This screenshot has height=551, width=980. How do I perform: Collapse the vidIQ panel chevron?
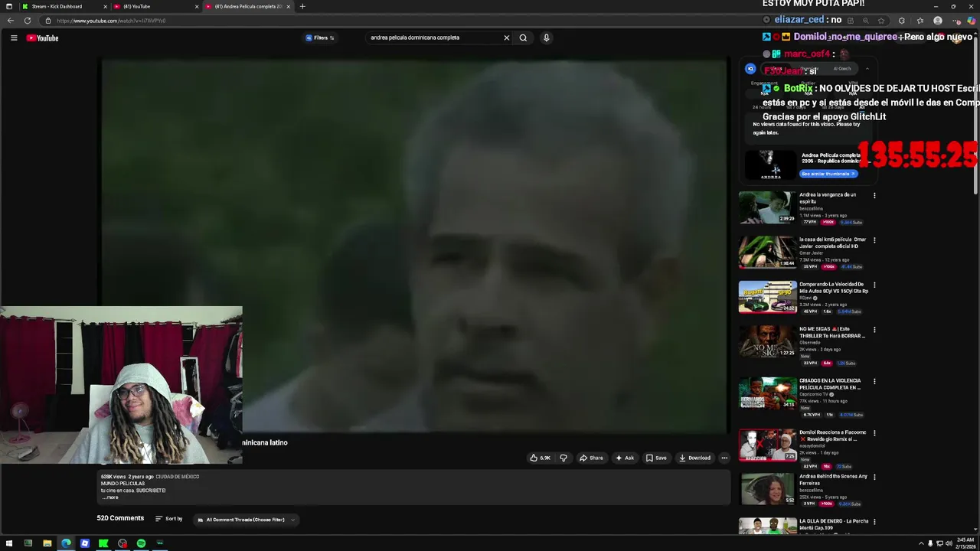click(x=867, y=69)
